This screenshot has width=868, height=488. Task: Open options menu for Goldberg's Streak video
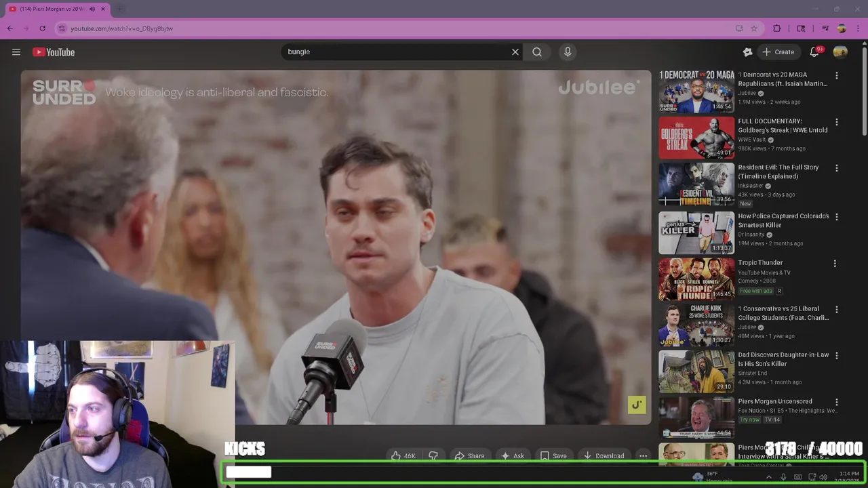[x=836, y=122]
